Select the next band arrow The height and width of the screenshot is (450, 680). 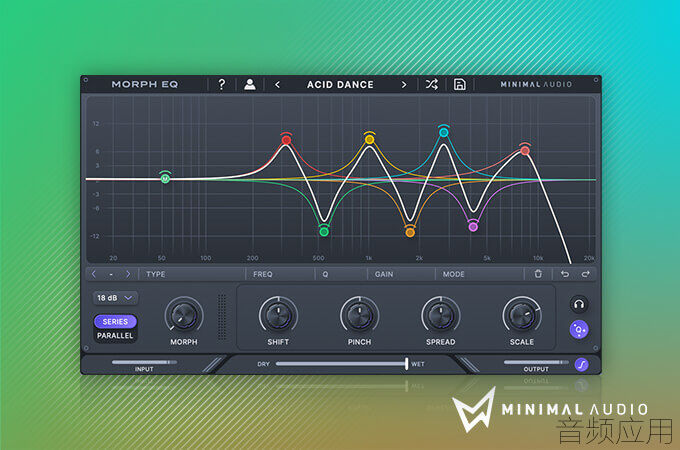(128, 274)
